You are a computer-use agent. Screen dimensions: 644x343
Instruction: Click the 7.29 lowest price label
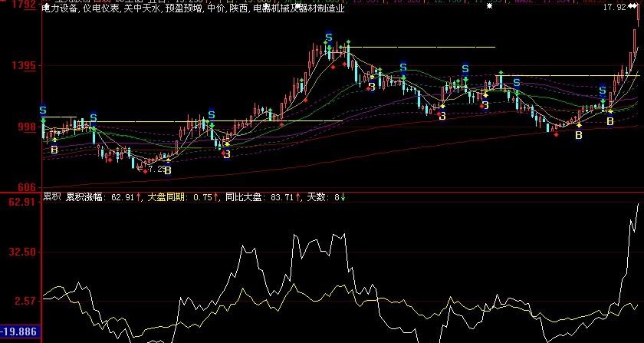tap(156, 169)
